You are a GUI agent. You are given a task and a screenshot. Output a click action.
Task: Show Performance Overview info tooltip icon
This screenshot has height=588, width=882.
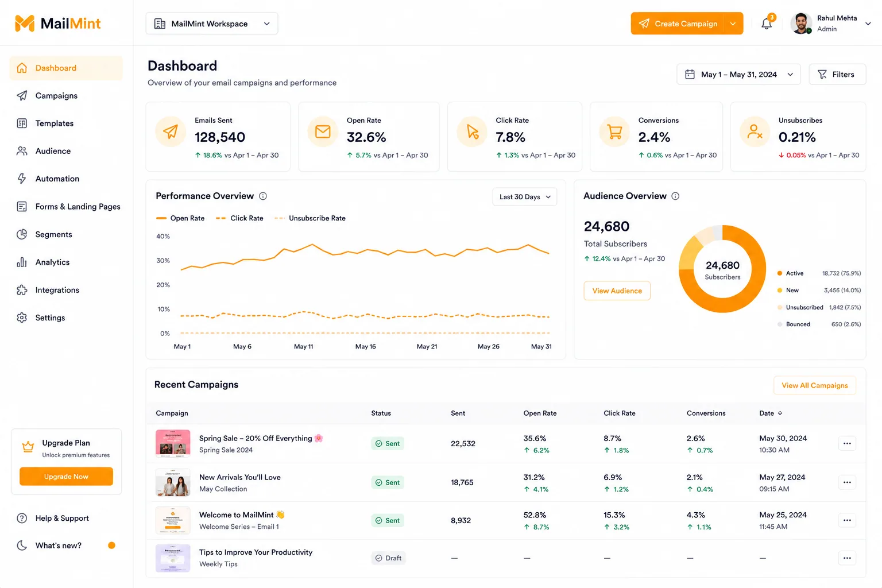click(x=263, y=196)
